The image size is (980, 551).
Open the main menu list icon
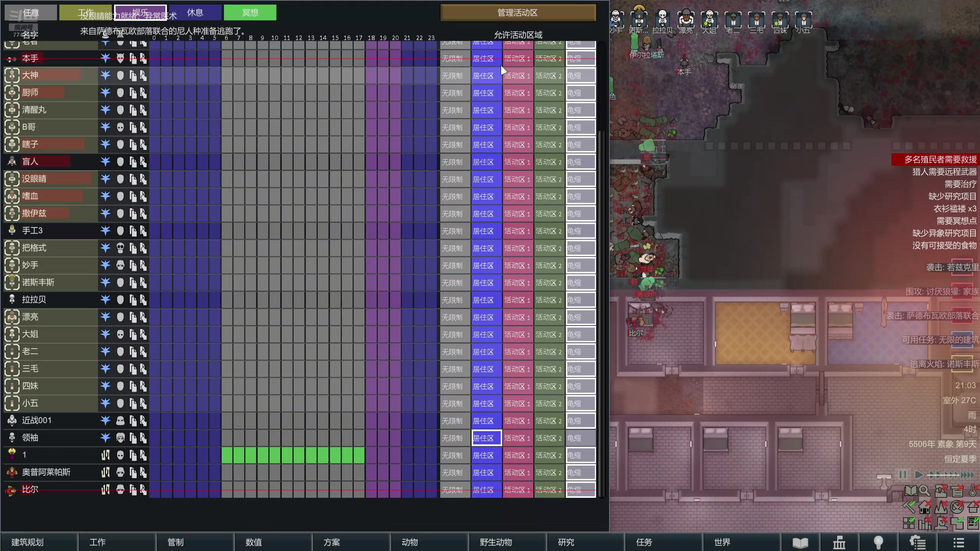pos(958,542)
